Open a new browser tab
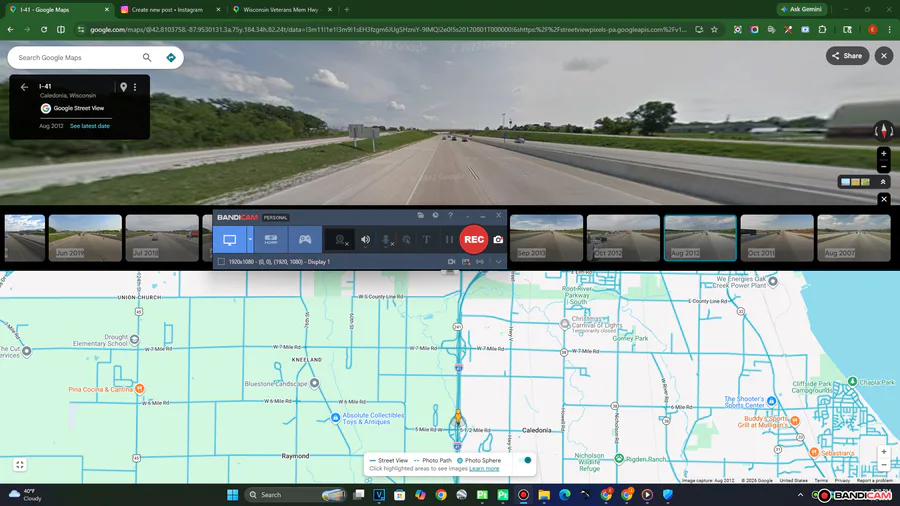 click(347, 10)
